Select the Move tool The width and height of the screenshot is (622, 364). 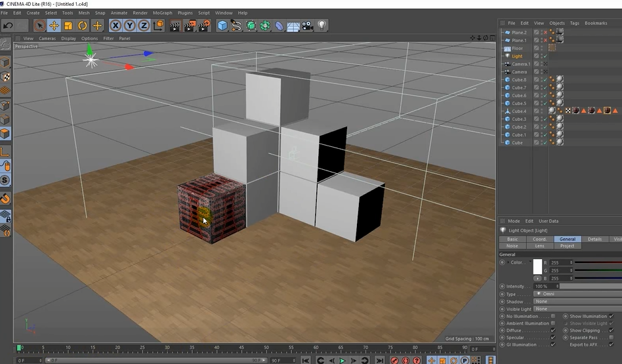pos(54,26)
